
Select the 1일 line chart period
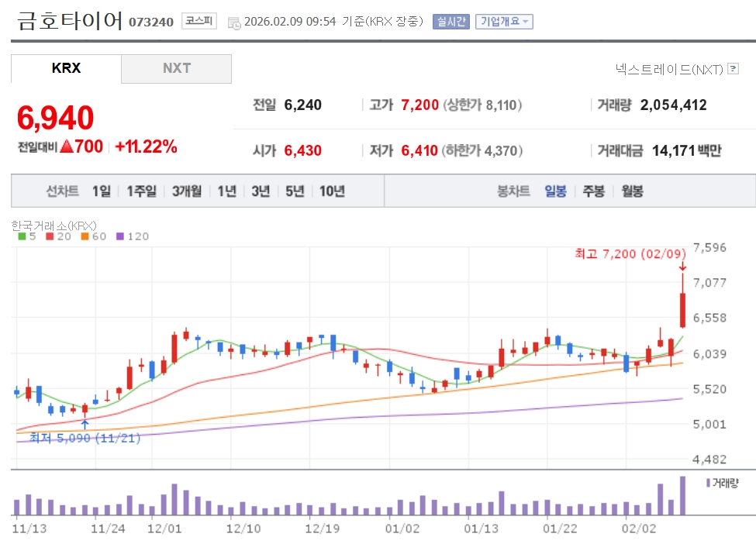click(x=101, y=191)
